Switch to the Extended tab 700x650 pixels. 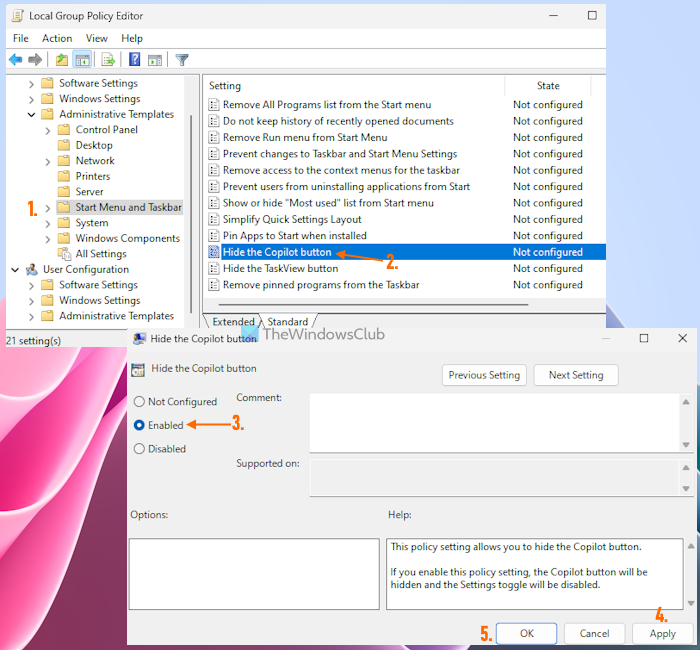(232, 322)
